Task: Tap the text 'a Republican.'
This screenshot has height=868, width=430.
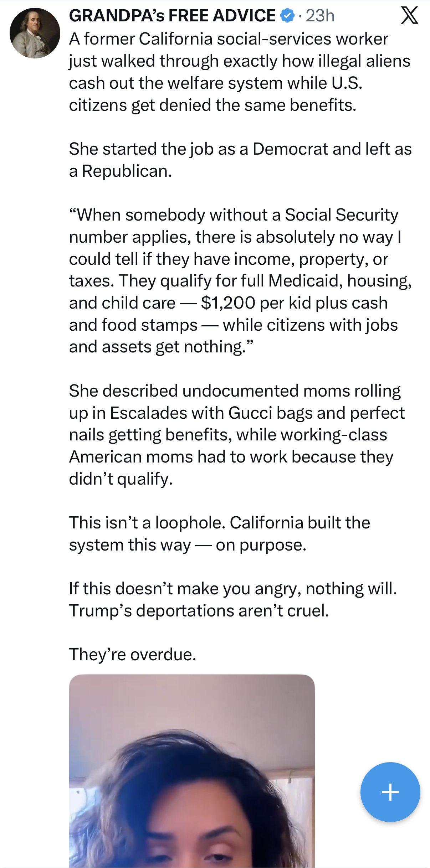Action: click(121, 171)
